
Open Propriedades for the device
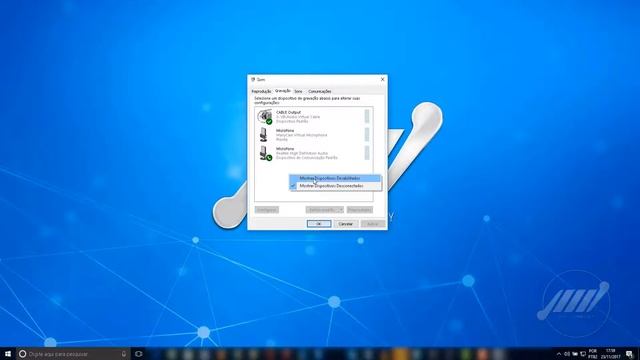pyautogui.click(x=360, y=210)
